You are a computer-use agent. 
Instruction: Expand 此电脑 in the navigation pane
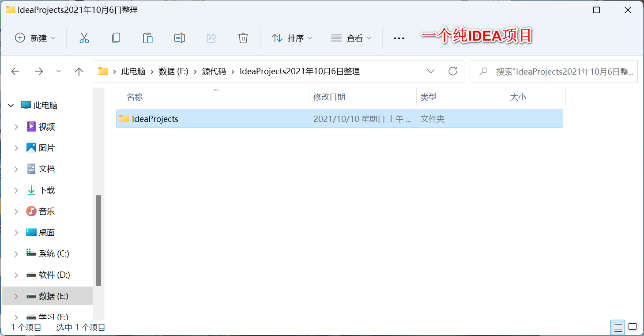pyautogui.click(x=10, y=105)
